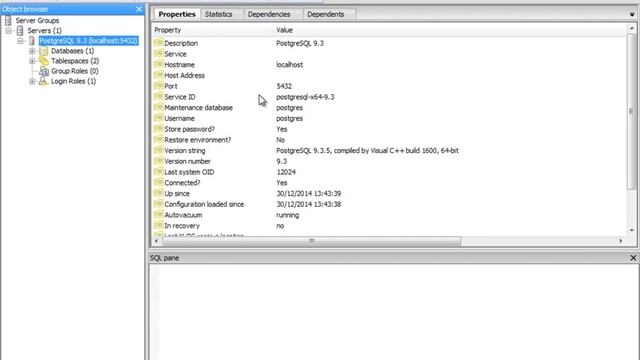The image size is (640, 360).
Task: Click the Group Roles icon
Action: [x=44, y=71]
